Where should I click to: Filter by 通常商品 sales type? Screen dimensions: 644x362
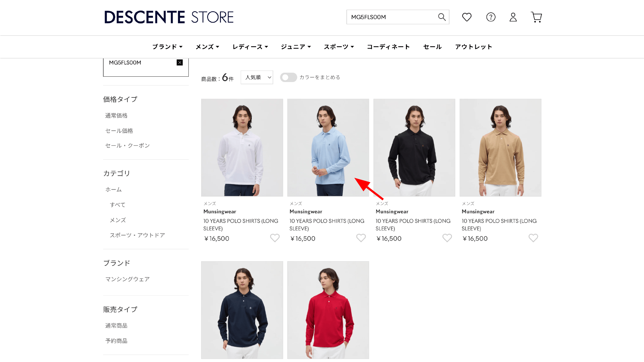tap(116, 326)
